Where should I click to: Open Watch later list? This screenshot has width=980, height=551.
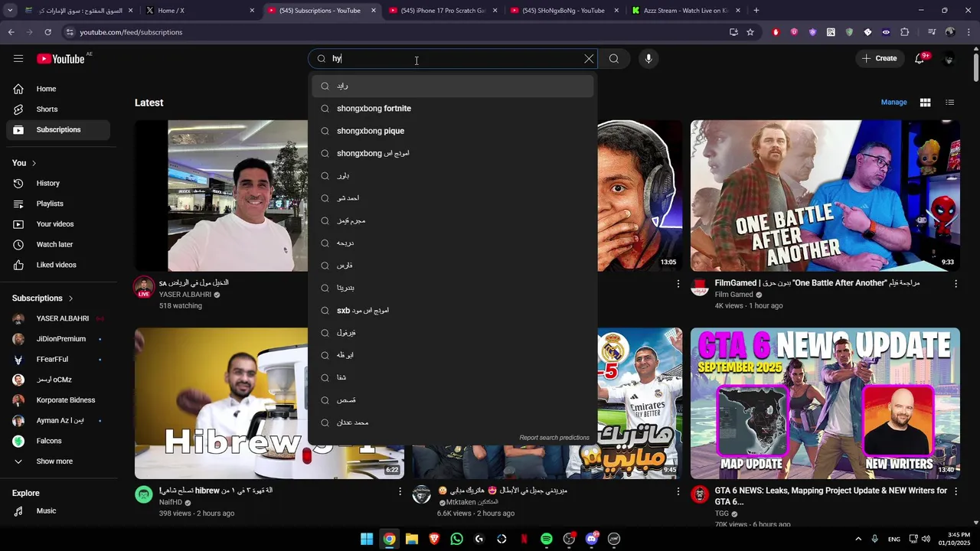[x=58, y=245]
